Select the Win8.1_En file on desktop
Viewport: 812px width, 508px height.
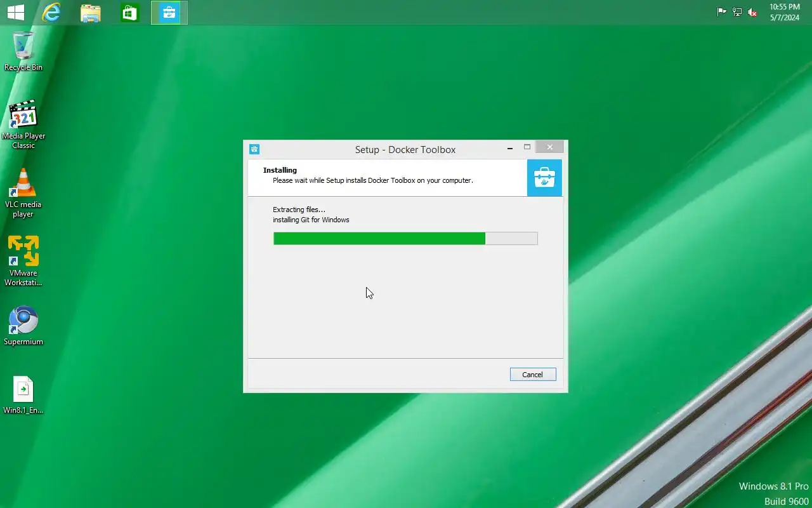(23, 395)
